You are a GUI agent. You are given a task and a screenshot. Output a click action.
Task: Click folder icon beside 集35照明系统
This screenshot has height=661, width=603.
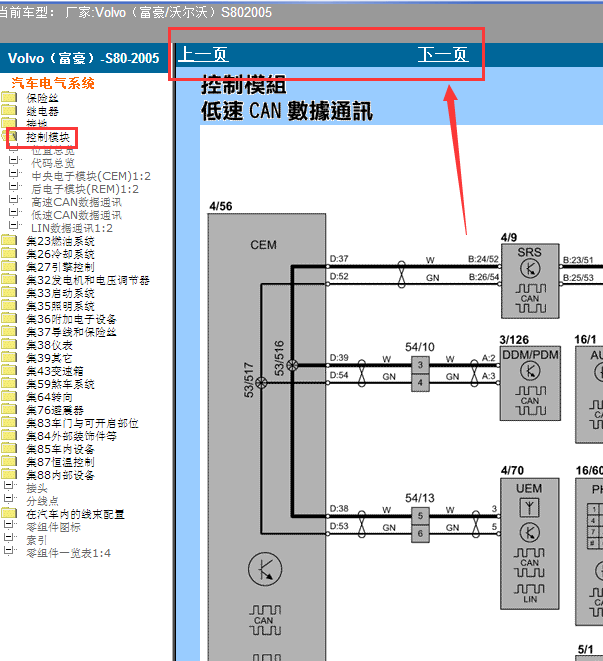9,306
